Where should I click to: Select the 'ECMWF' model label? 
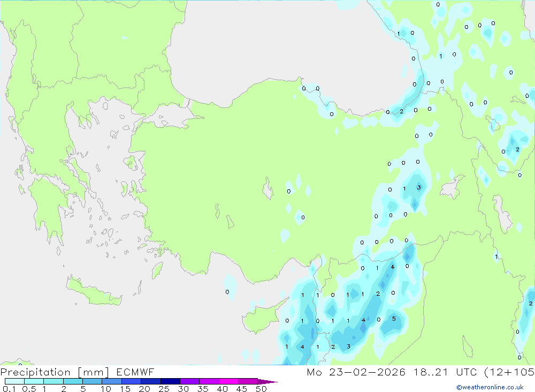(135, 372)
